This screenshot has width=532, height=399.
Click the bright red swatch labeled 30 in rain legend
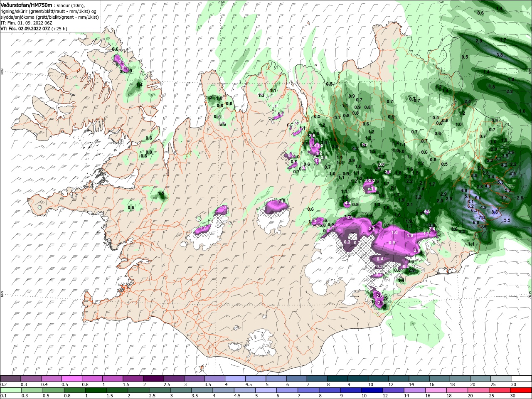tap(521, 389)
